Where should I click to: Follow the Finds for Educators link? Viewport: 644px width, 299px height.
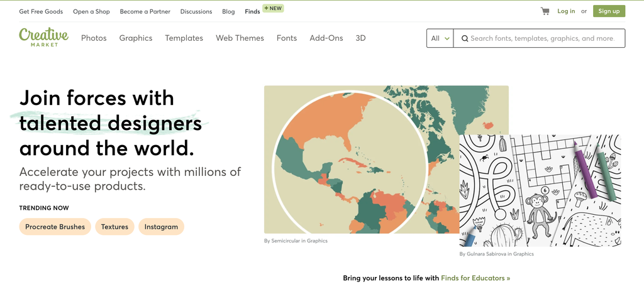475,278
